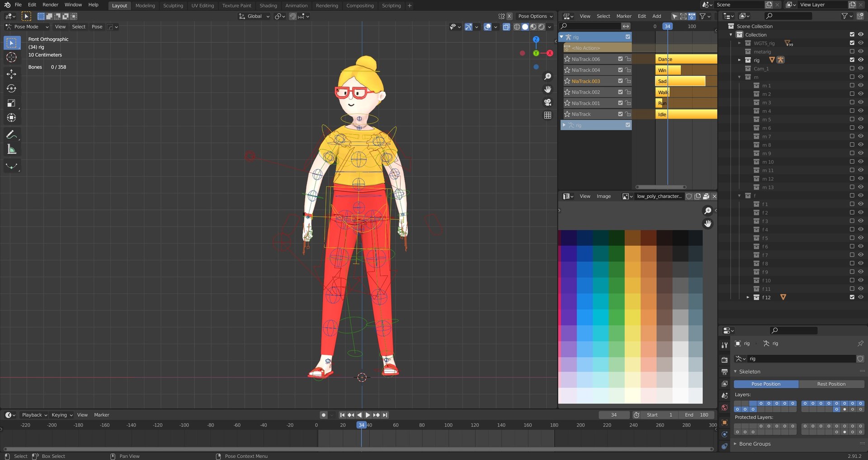868x460 pixels.
Task: Click the rig armature name field
Action: point(801,359)
